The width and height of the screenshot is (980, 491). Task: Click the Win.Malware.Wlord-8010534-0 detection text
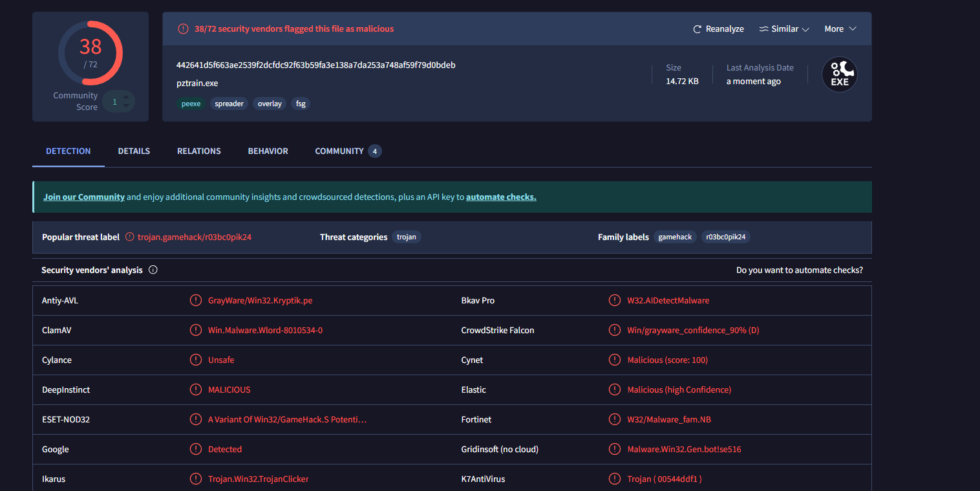[x=265, y=331]
